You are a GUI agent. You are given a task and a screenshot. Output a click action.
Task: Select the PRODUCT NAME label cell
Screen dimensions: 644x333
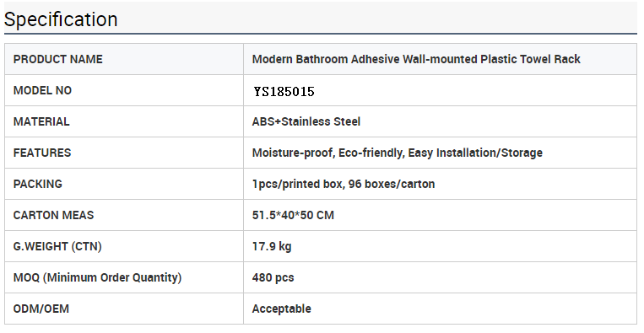click(124, 59)
